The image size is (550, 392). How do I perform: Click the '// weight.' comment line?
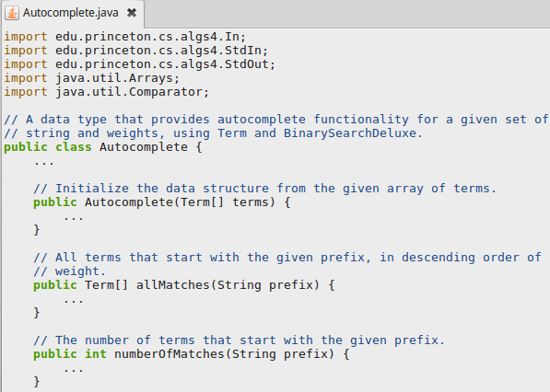click(69, 271)
